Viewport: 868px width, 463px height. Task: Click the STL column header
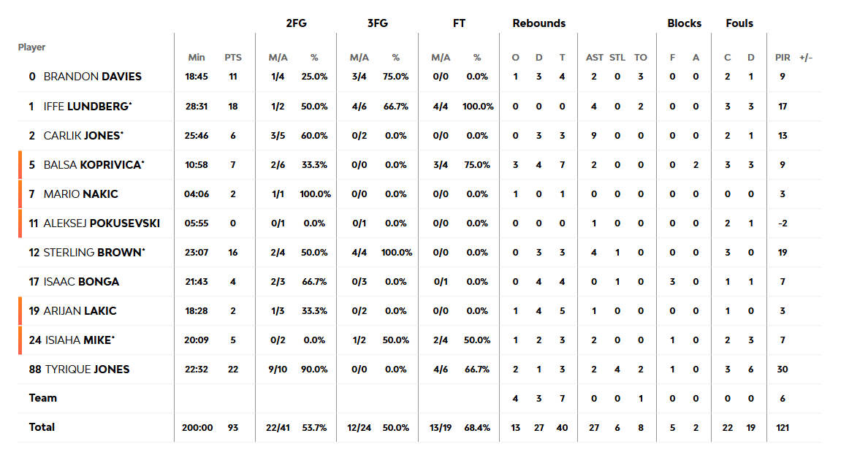[617, 58]
